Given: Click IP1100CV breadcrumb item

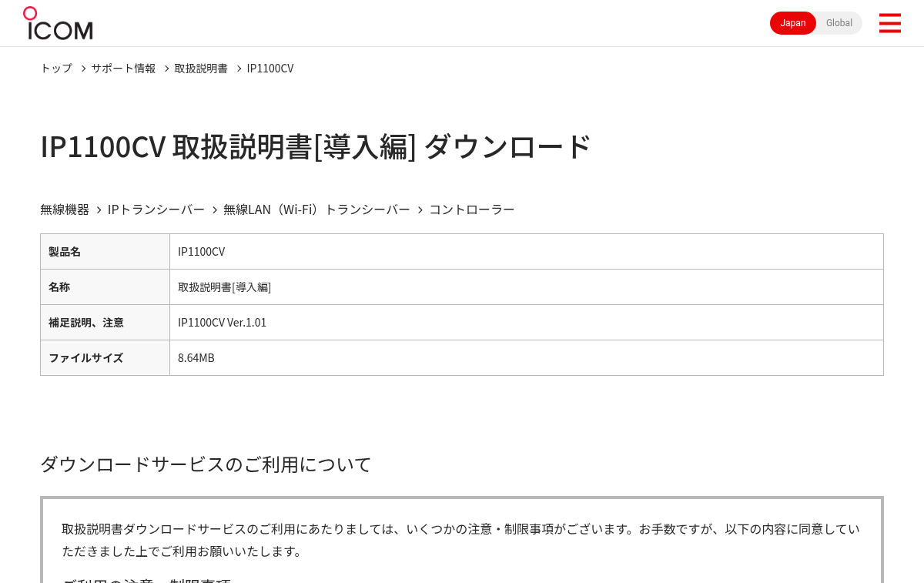Looking at the screenshot, I should click(x=270, y=68).
